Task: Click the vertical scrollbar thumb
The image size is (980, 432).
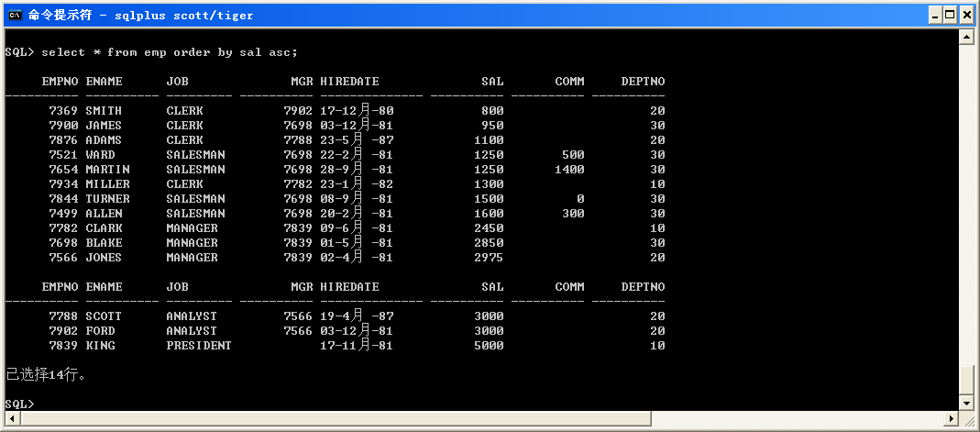Action: (x=964, y=380)
